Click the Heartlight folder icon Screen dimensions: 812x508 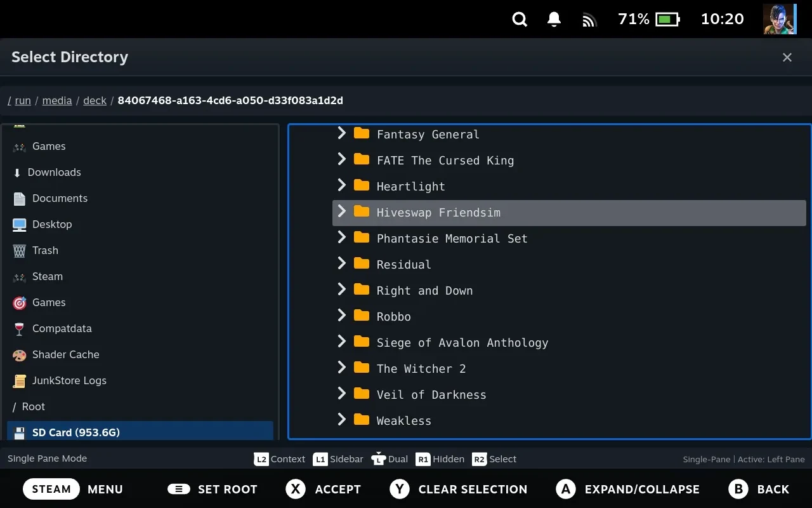(362, 185)
